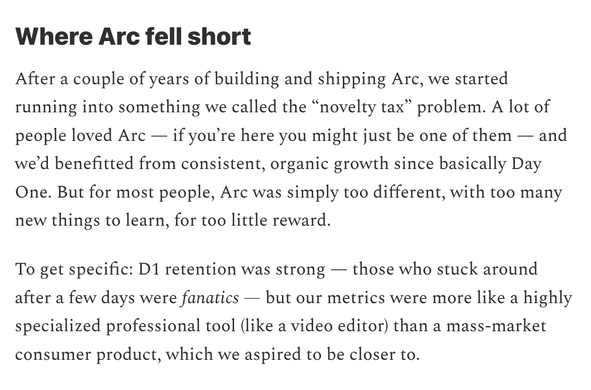The width and height of the screenshot is (591, 390).
Task: Click the words 'aspired to be closer to'
Action: [332, 355]
